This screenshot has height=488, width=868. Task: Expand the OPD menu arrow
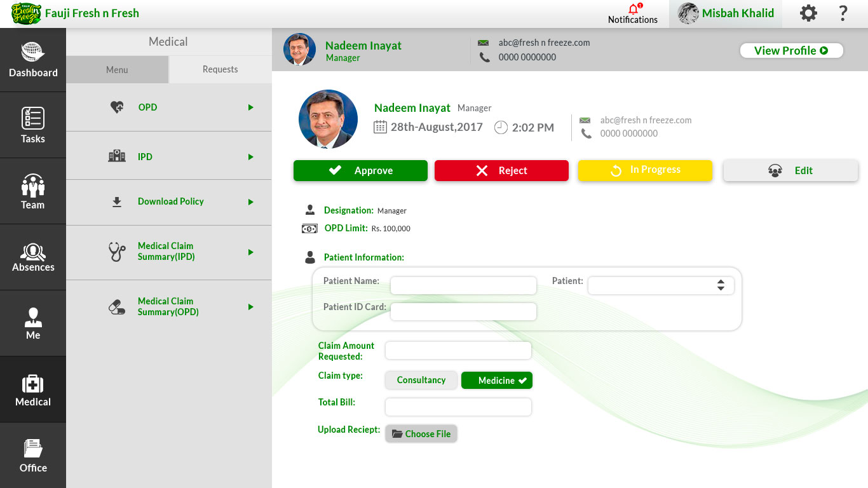coord(251,107)
